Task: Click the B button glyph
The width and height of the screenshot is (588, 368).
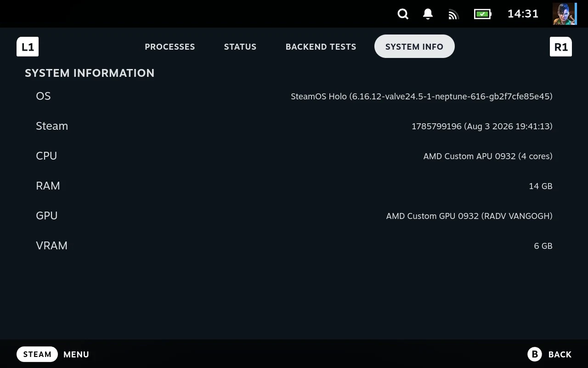Action: tap(535, 354)
